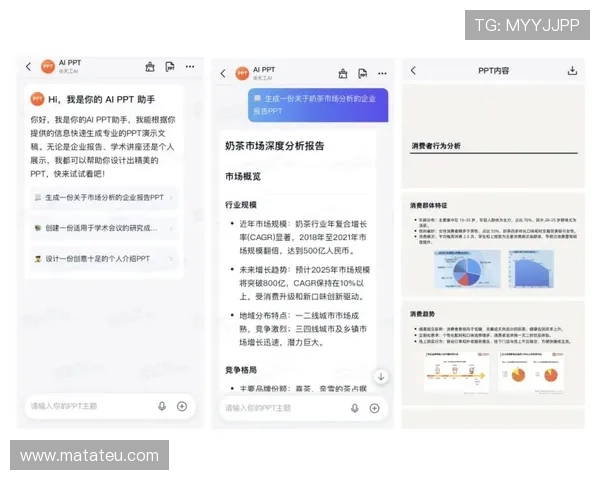Select the academic conference research PPT suggestion

coord(104,228)
